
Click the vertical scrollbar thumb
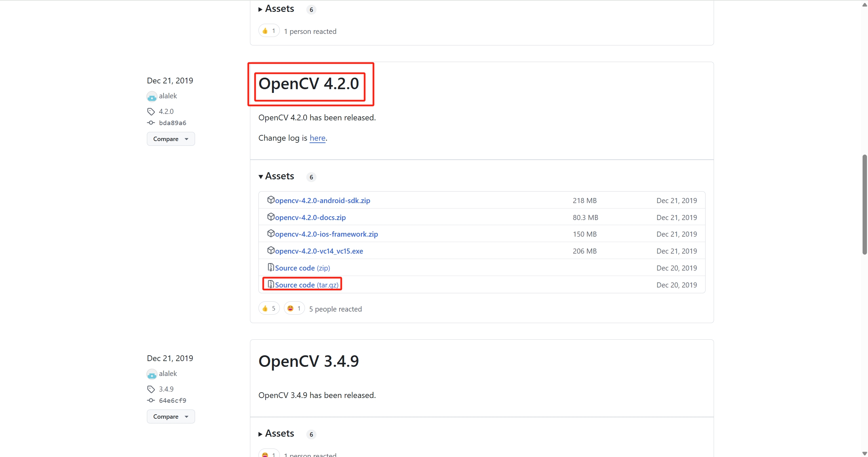click(865, 204)
